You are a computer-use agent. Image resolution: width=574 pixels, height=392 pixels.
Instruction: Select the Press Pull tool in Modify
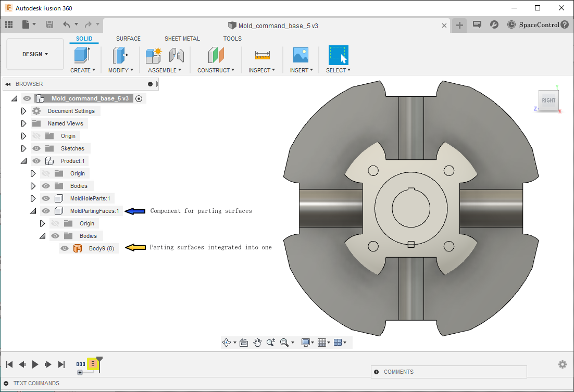click(120, 55)
